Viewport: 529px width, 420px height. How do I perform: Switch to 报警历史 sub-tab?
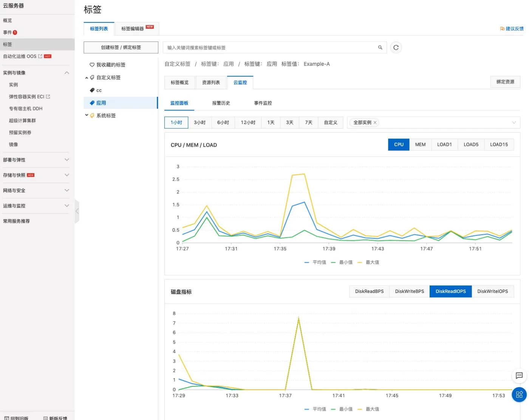click(x=221, y=103)
